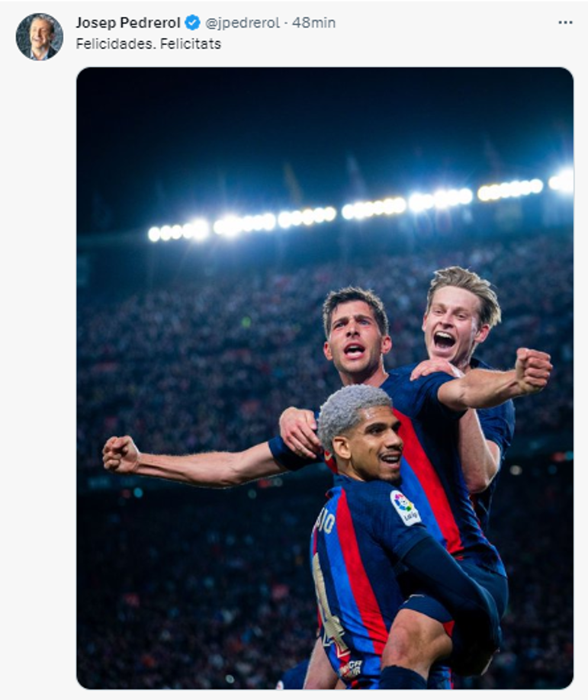588x700 pixels.
Task: Select the tweet text Felicidades. Felicitats
Action: (x=148, y=43)
